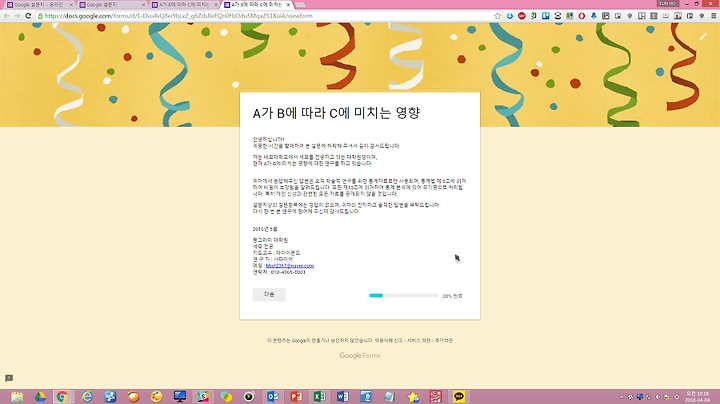The width and height of the screenshot is (720, 404).
Task: Open Google Drive taskbar icon
Action: (40, 396)
